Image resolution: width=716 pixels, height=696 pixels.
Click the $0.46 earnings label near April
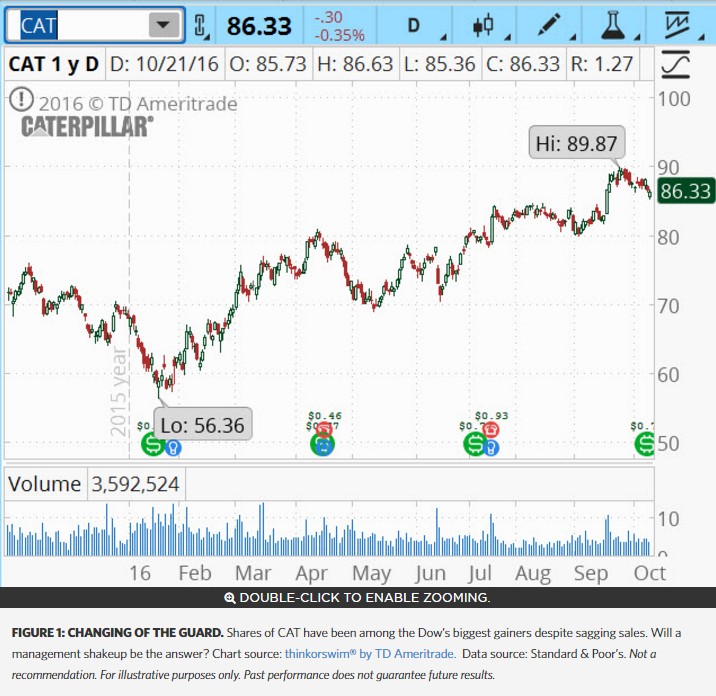[x=325, y=416]
